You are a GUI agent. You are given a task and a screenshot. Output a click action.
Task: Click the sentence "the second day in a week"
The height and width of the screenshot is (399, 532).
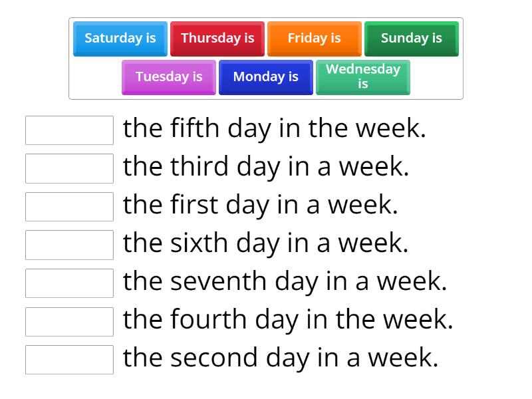pos(279,358)
